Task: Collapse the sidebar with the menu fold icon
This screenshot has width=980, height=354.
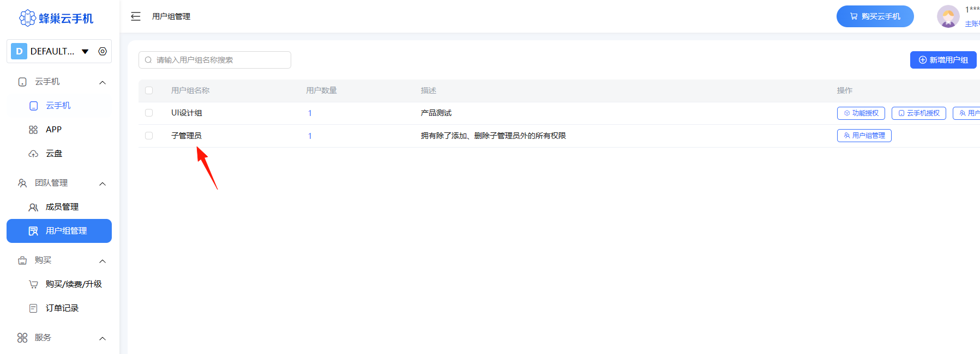Action: 136,16
